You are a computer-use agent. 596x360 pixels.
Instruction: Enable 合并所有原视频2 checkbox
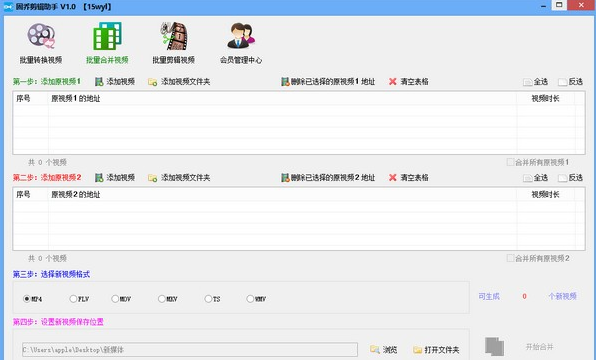510,258
